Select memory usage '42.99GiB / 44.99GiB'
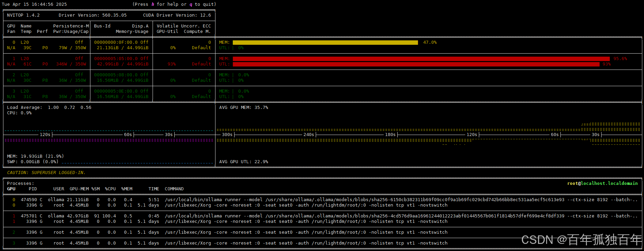The image size is (644, 251). click(123, 64)
